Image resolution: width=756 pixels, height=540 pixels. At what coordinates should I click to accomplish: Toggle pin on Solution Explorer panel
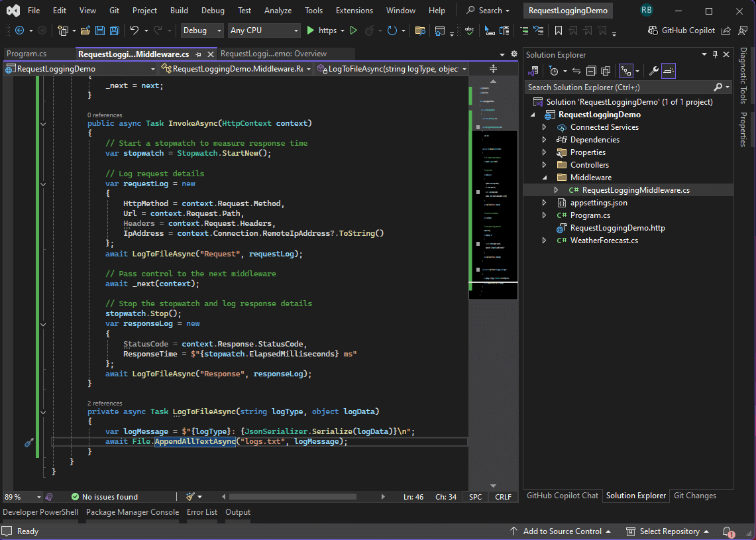[x=714, y=55]
